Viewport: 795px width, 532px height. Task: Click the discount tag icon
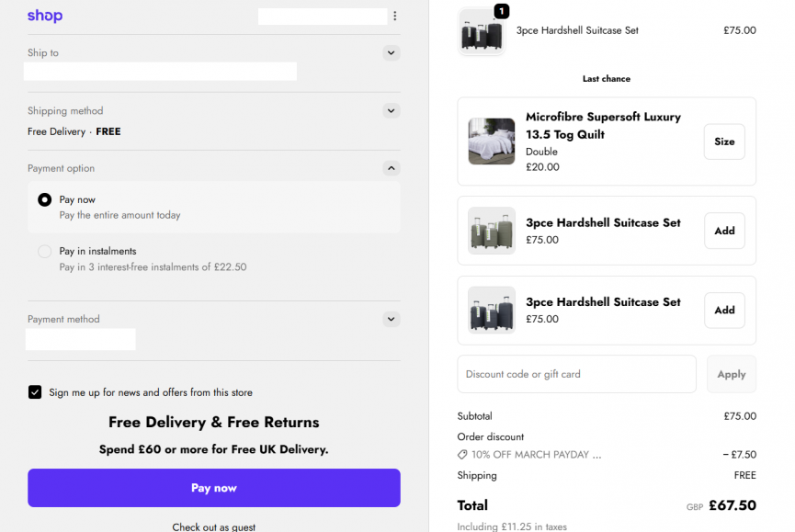(462, 455)
